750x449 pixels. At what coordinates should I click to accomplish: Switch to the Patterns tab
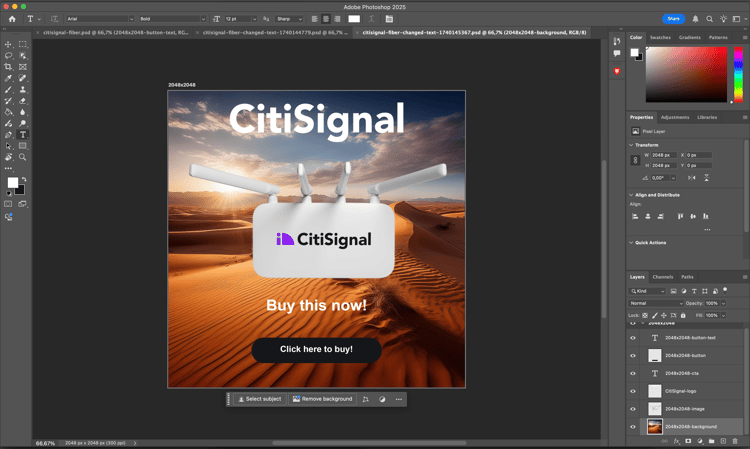coord(718,37)
